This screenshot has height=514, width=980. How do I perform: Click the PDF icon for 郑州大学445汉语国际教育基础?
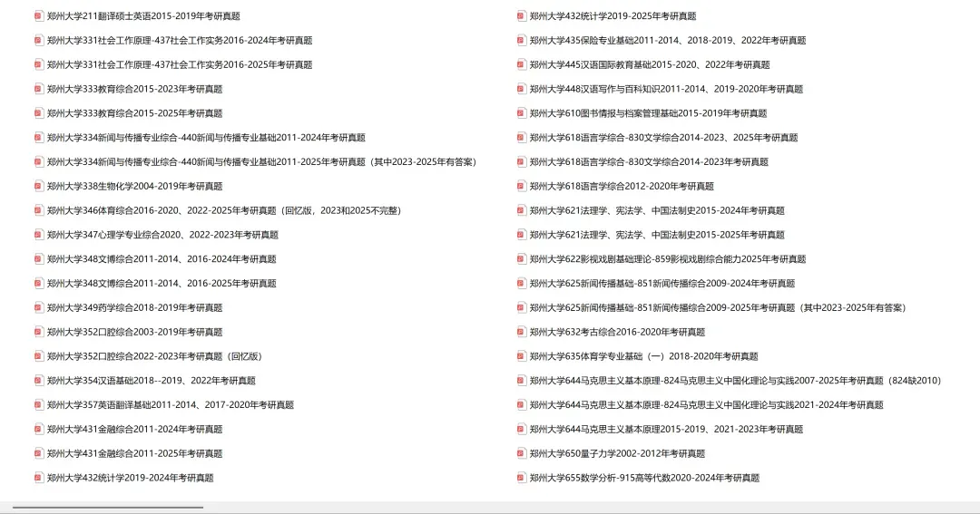coord(521,65)
